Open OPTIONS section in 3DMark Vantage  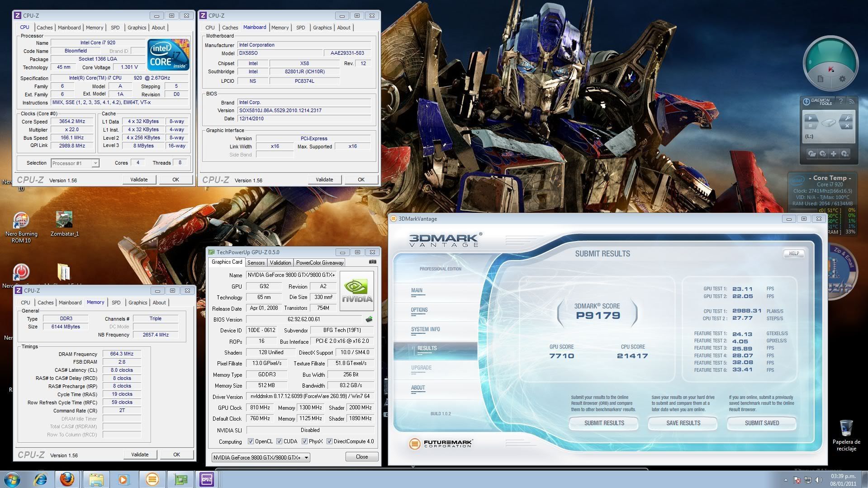click(419, 310)
